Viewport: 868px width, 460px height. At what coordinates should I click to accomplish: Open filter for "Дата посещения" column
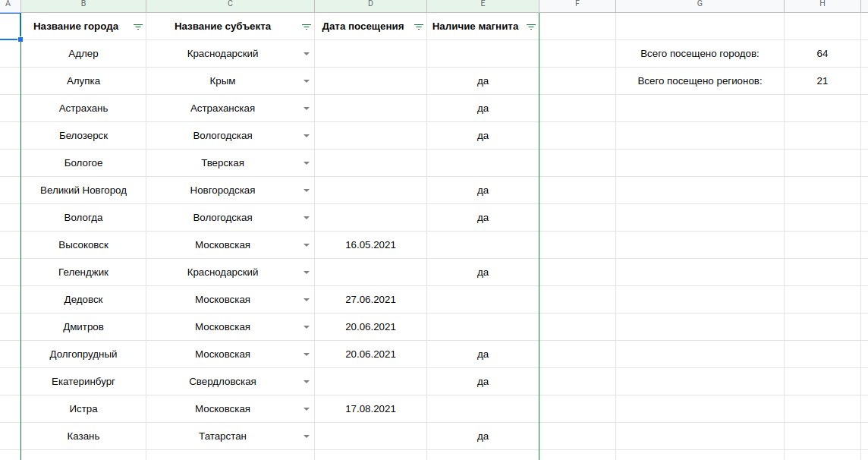(418, 26)
